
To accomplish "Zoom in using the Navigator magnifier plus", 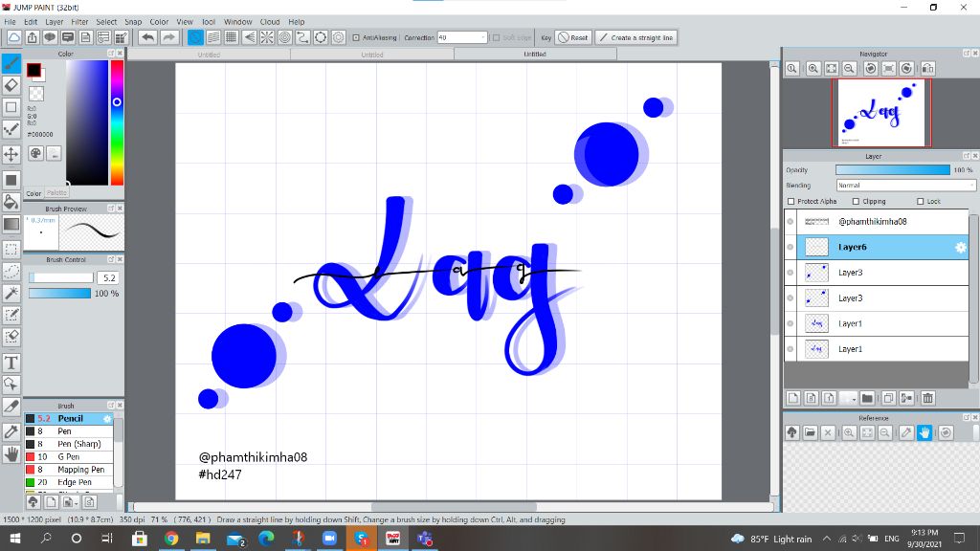I will click(x=813, y=69).
